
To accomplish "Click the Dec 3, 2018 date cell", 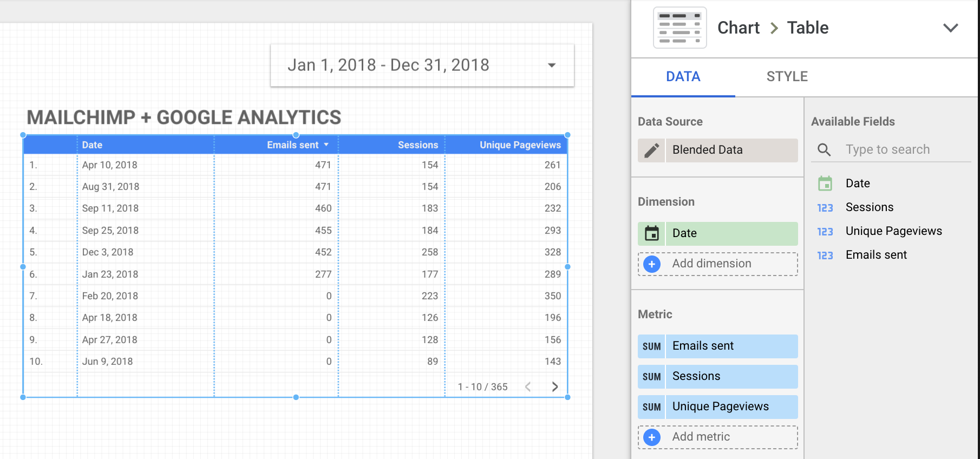I will click(107, 252).
